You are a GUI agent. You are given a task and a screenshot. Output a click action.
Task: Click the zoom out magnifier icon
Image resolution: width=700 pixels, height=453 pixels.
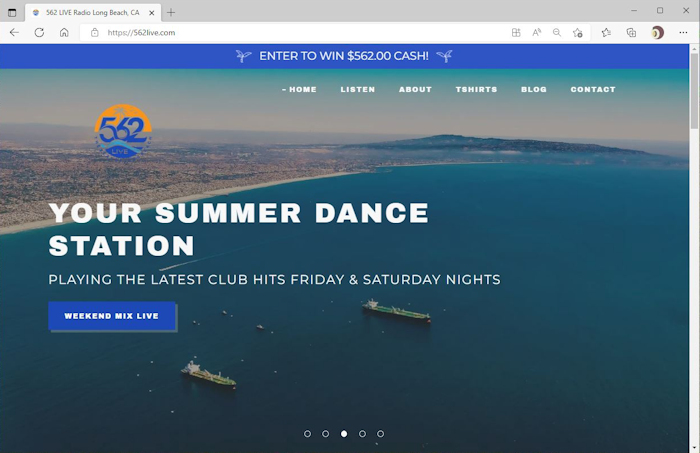557,33
